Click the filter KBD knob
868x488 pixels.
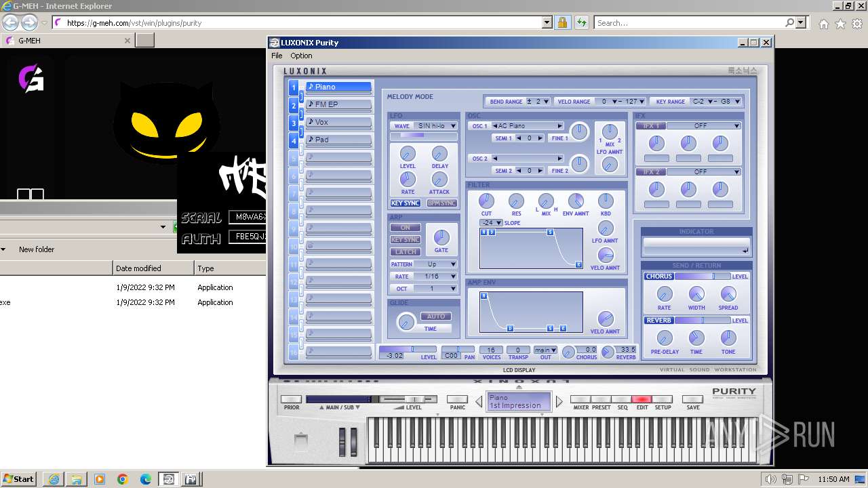(606, 201)
